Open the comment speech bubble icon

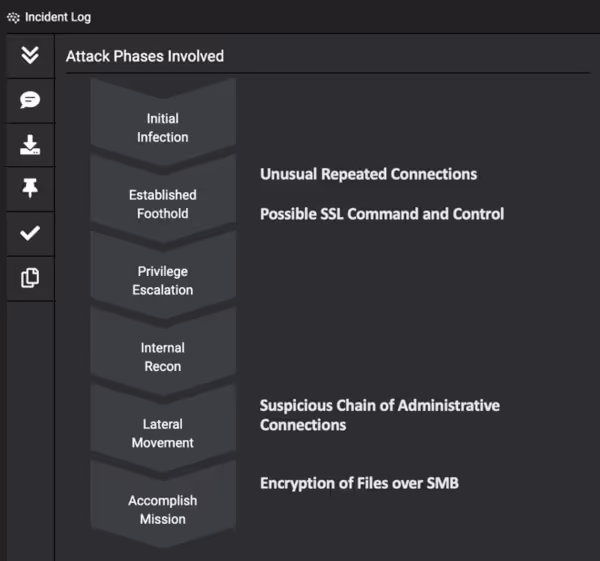pyautogui.click(x=30, y=100)
